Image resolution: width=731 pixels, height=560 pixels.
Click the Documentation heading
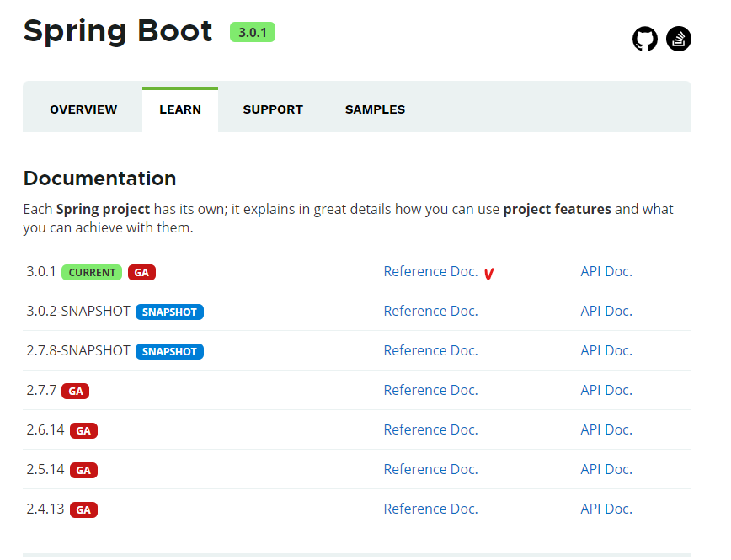pyautogui.click(x=99, y=179)
